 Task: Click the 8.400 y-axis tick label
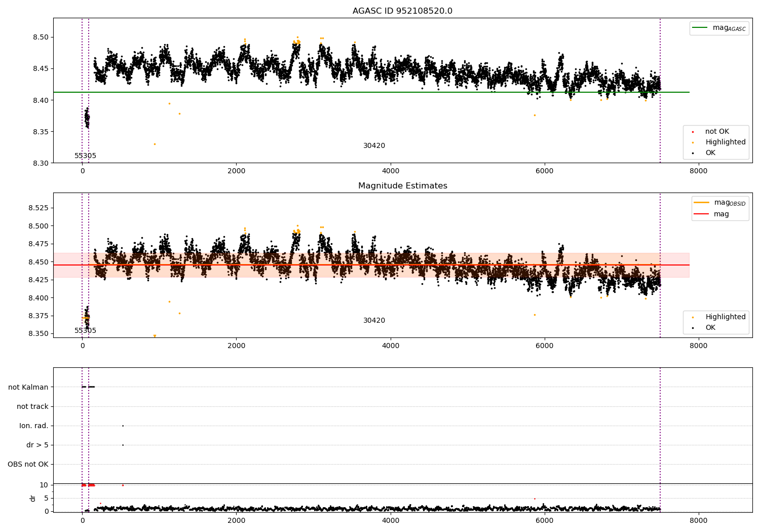(39, 298)
